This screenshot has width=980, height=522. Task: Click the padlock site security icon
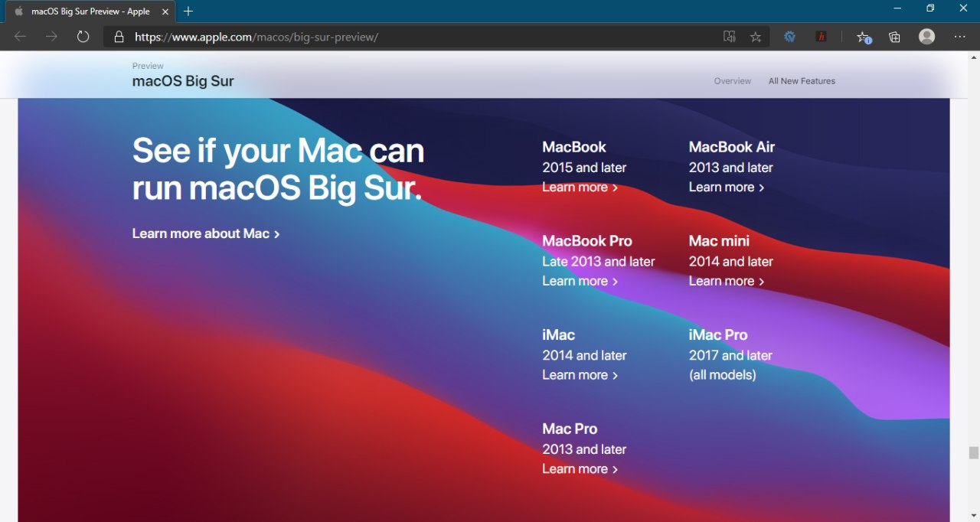coord(119,37)
